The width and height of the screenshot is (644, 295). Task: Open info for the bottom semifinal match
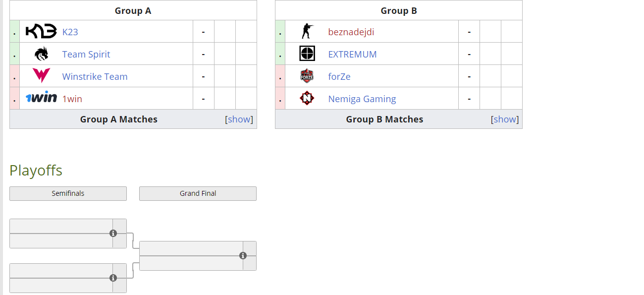click(x=113, y=278)
